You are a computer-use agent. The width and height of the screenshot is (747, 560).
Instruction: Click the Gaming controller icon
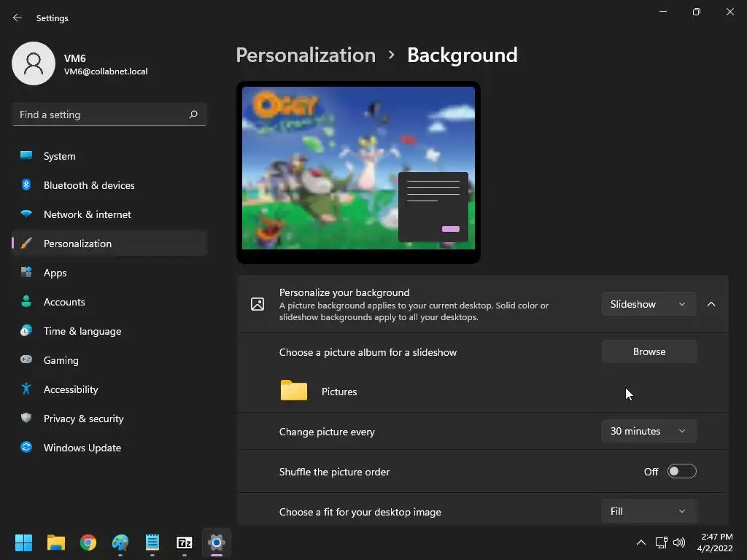click(26, 359)
